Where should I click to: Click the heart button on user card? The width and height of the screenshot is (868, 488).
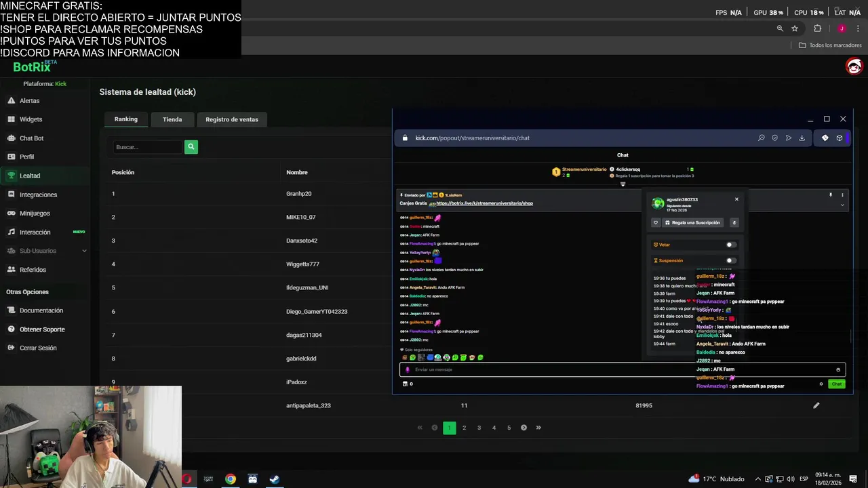(656, 222)
